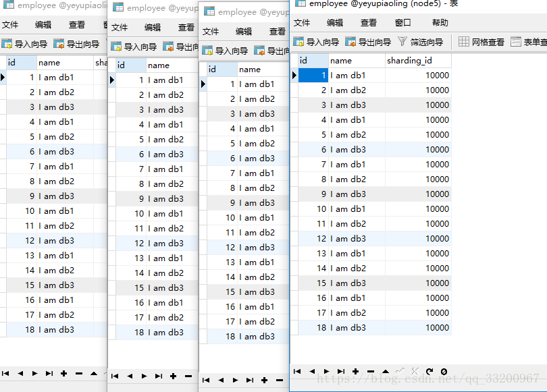Click the stop icon in node5 window
Viewport: 547px width, 392px height.
[x=444, y=371]
